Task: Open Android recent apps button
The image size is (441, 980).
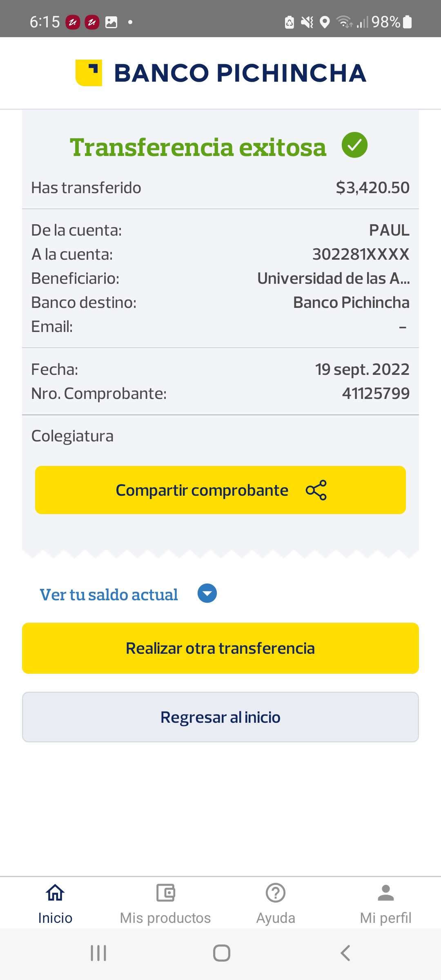Action: [x=98, y=953]
